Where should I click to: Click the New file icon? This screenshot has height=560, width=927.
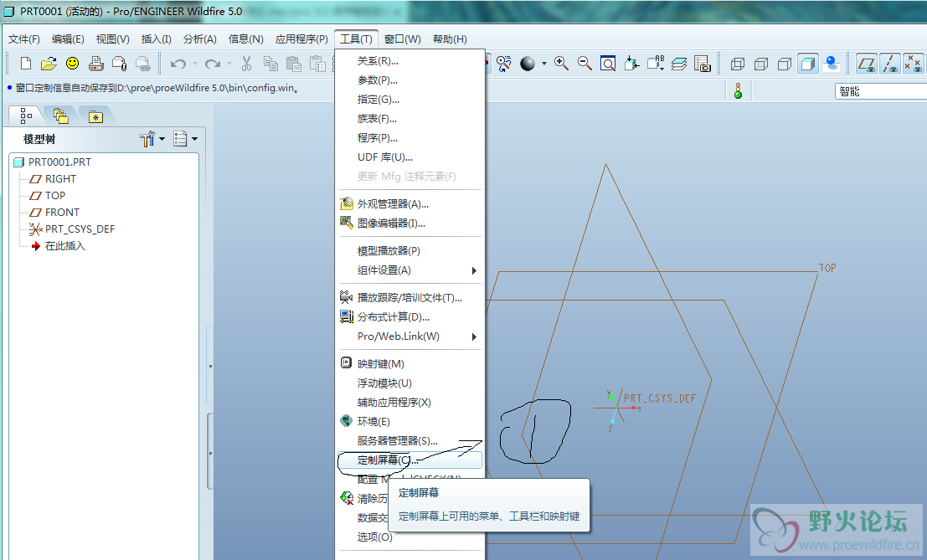[25, 64]
